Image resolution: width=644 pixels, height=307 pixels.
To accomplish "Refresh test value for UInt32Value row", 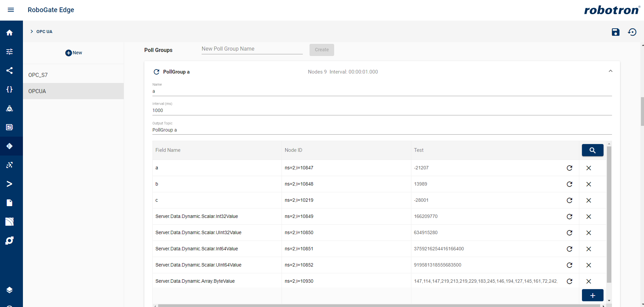I will (569, 233).
